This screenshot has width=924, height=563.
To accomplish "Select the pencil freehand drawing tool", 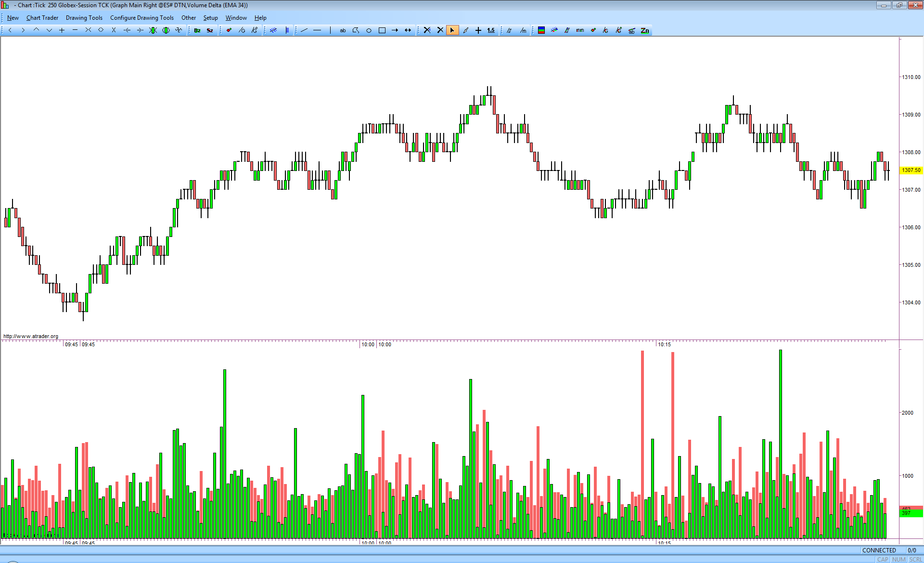I will point(466,30).
